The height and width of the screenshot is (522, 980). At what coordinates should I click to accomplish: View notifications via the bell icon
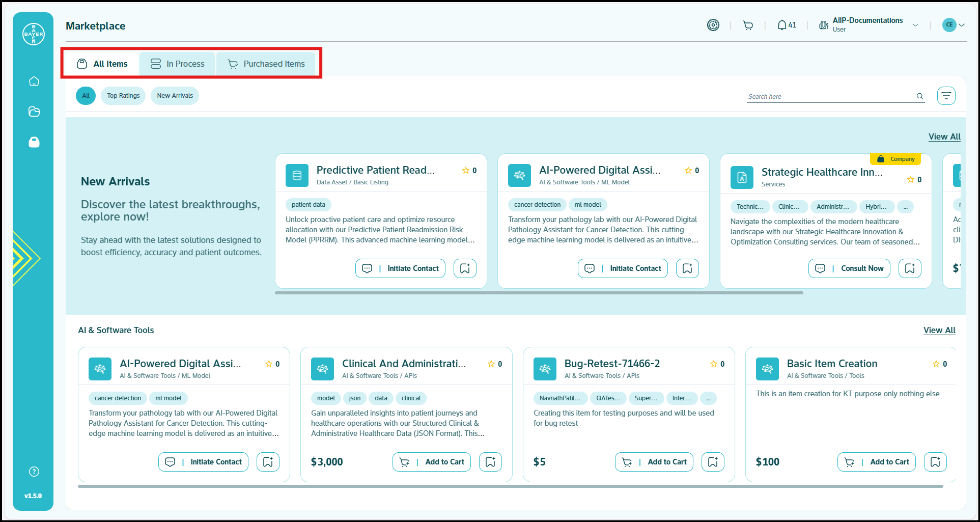[x=783, y=24]
